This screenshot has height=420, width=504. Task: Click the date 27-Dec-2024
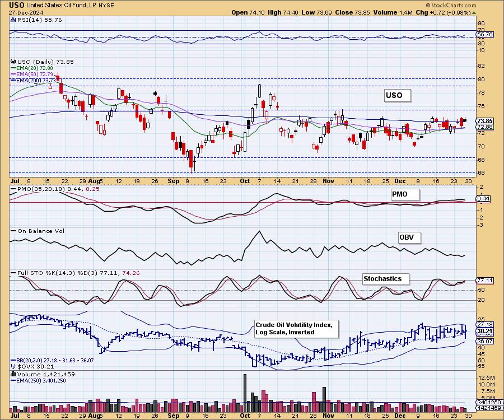pyautogui.click(x=26, y=12)
